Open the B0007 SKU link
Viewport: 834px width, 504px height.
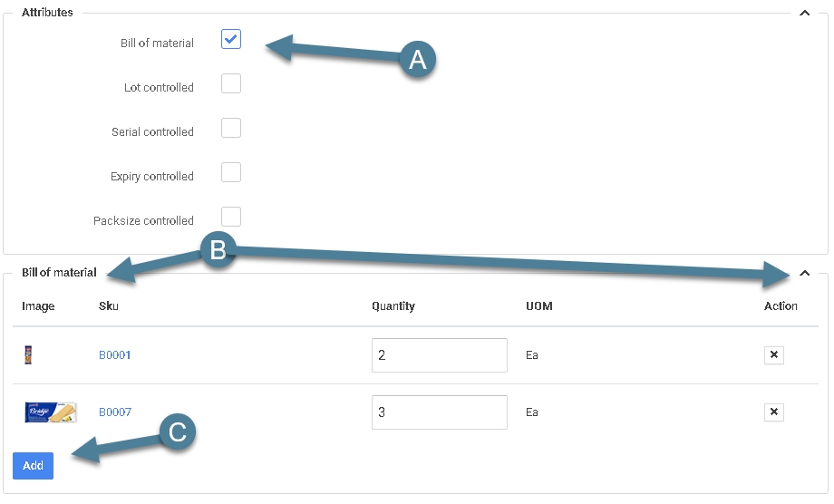click(115, 412)
